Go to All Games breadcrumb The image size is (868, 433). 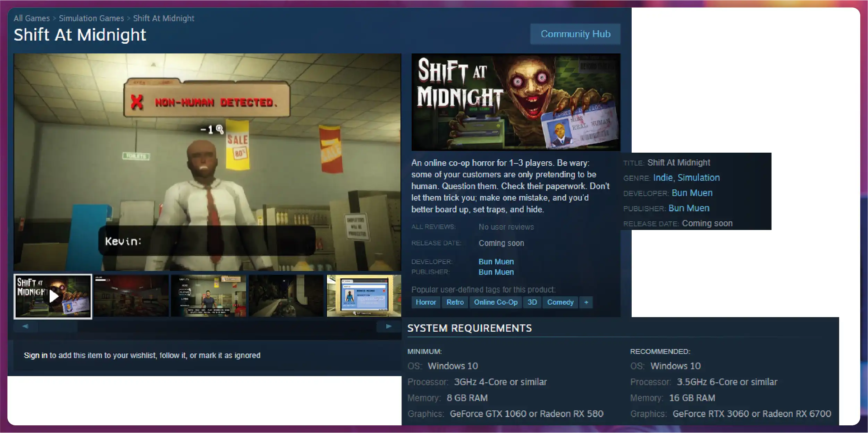(x=32, y=18)
